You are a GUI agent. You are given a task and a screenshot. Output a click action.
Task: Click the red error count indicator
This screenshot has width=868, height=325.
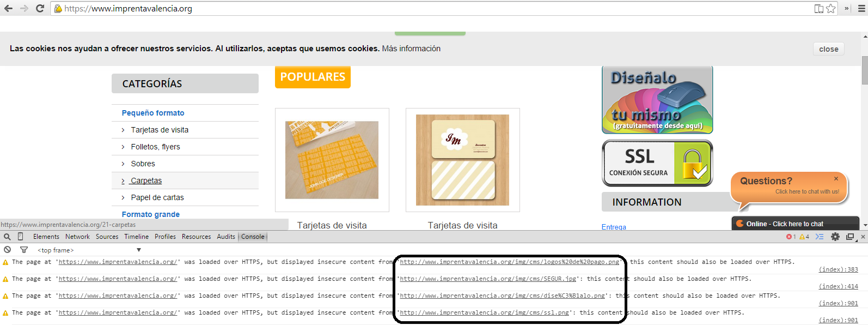pyautogui.click(x=791, y=237)
